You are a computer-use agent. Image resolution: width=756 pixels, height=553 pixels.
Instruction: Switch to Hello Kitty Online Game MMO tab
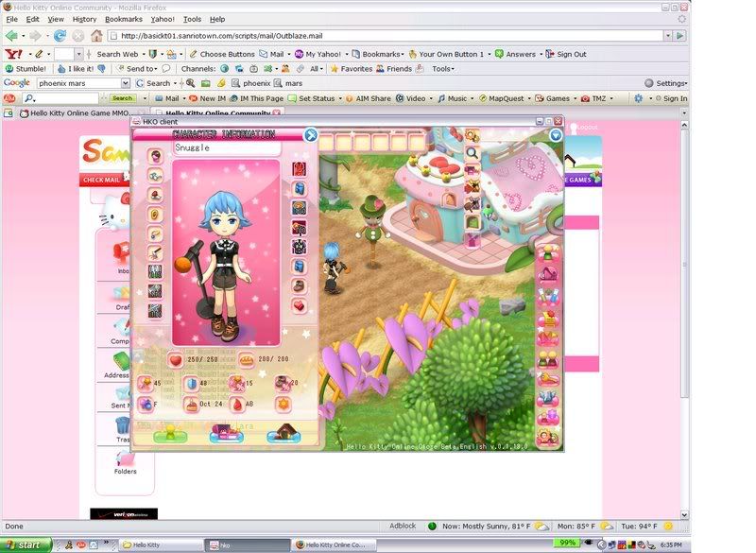pos(76,113)
